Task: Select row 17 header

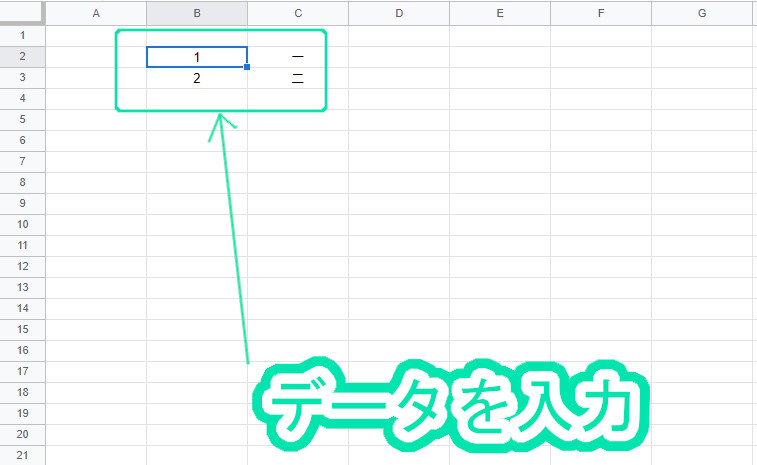Action: tap(22, 372)
